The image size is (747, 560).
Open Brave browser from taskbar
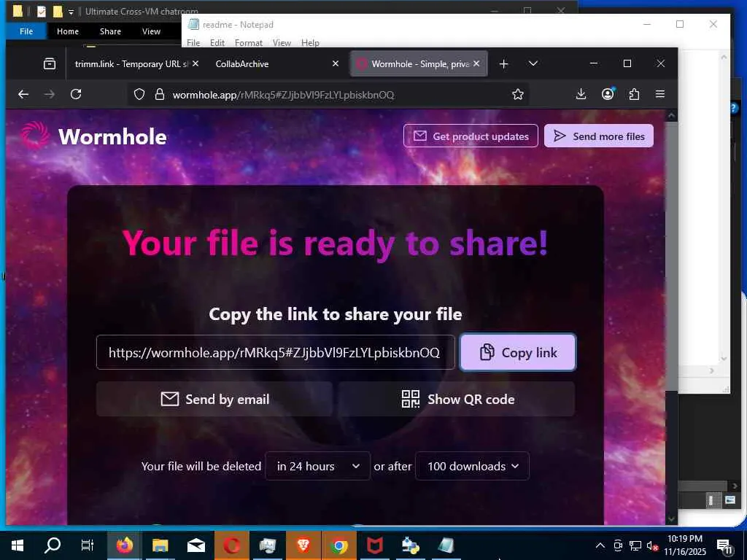(303, 545)
